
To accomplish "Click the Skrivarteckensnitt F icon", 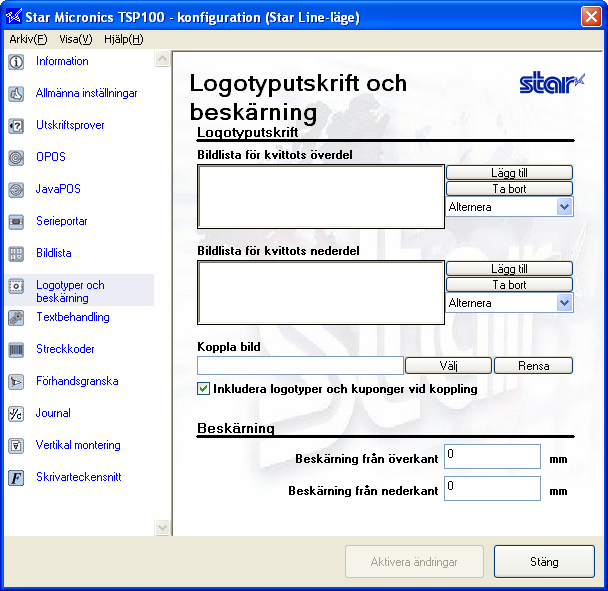I will coord(16,477).
